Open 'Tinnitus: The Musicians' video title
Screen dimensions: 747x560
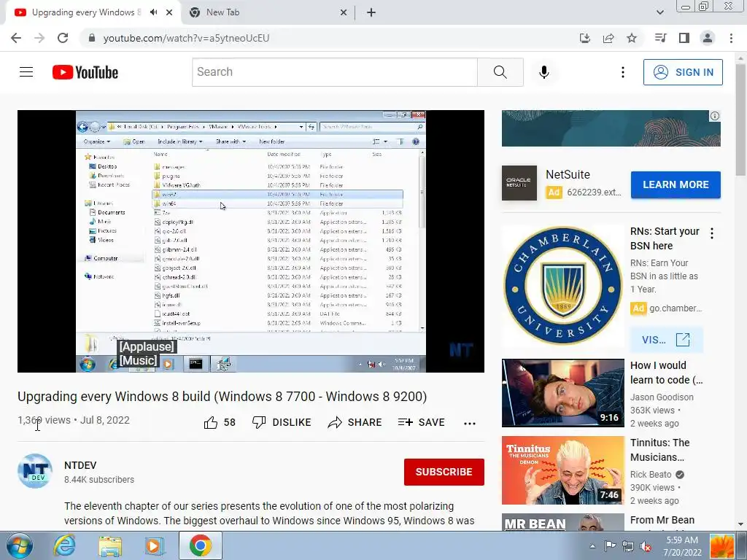coord(659,450)
